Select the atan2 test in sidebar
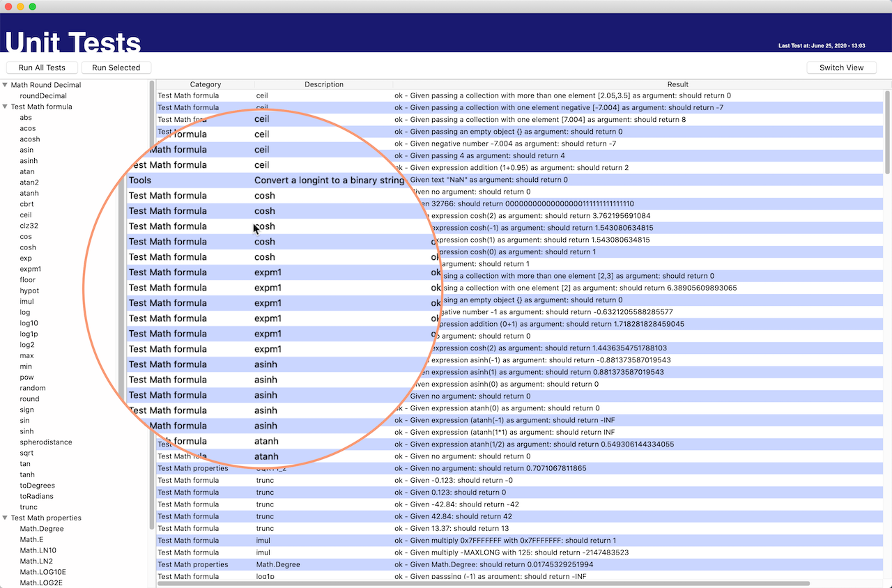Screen dimensions: 892x588 29,183
